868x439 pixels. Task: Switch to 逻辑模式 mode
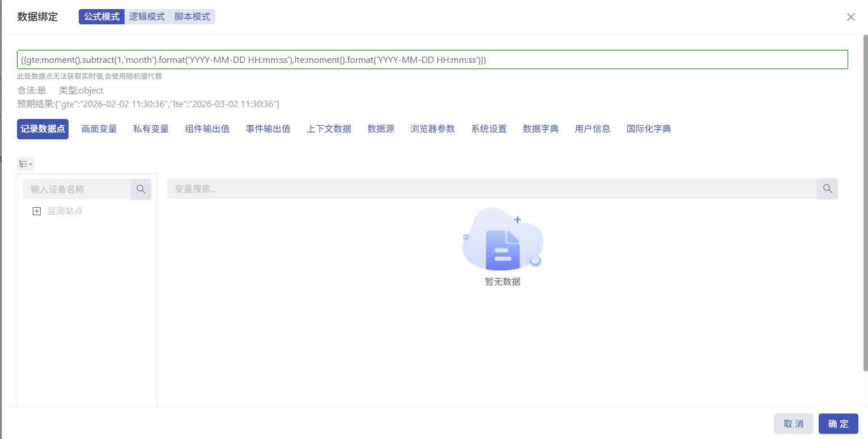147,16
